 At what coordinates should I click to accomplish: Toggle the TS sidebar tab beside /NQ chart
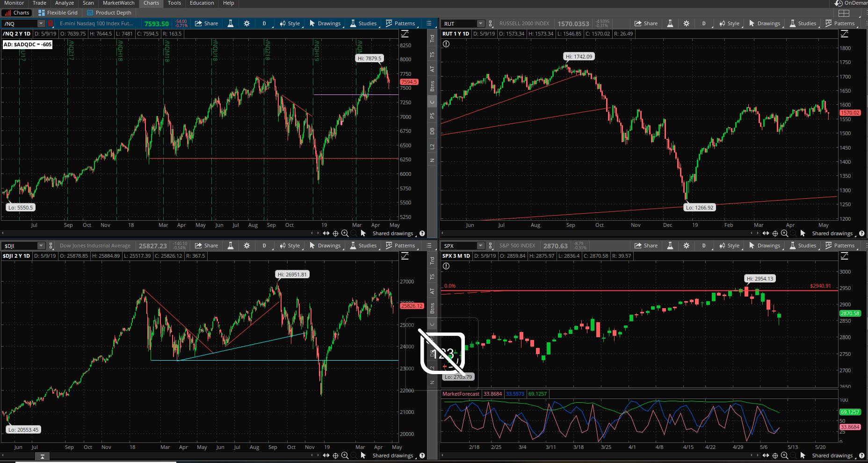(432, 54)
